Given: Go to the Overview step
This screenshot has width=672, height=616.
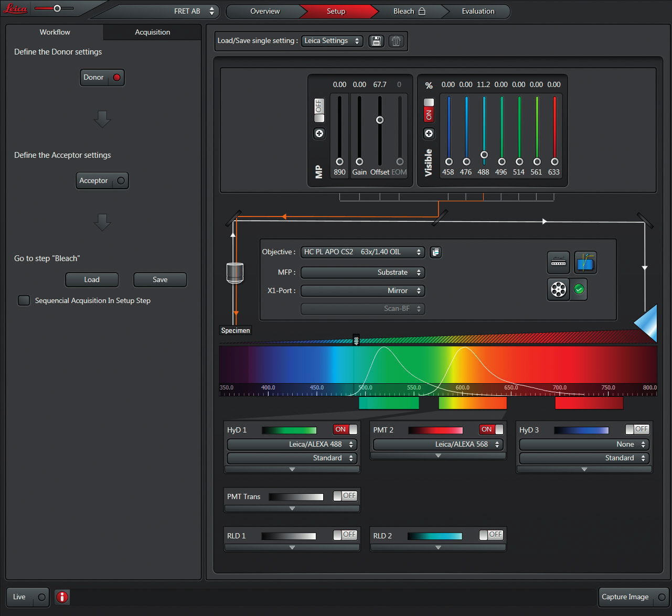Looking at the screenshot, I should click(265, 12).
